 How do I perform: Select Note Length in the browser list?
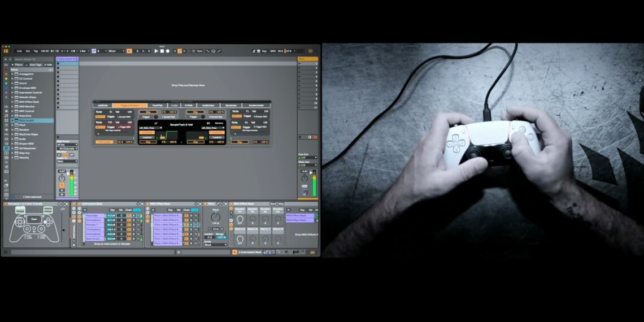tap(26, 120)
